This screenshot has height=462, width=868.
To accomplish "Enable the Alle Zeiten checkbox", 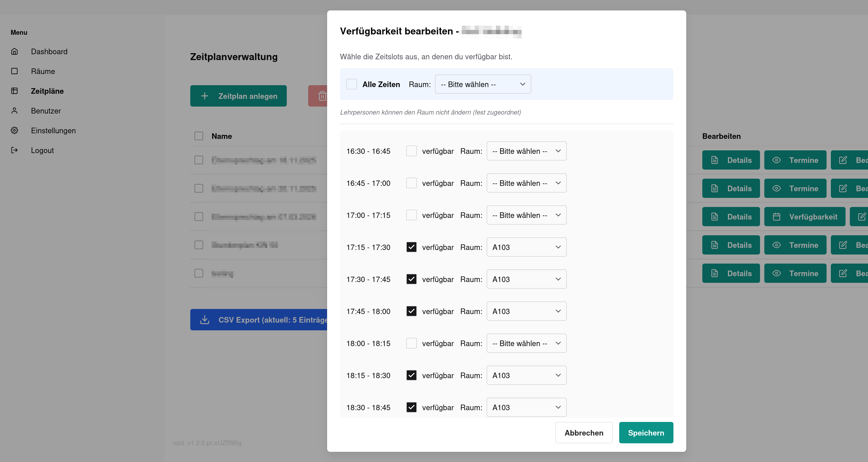I will point(351,84).
